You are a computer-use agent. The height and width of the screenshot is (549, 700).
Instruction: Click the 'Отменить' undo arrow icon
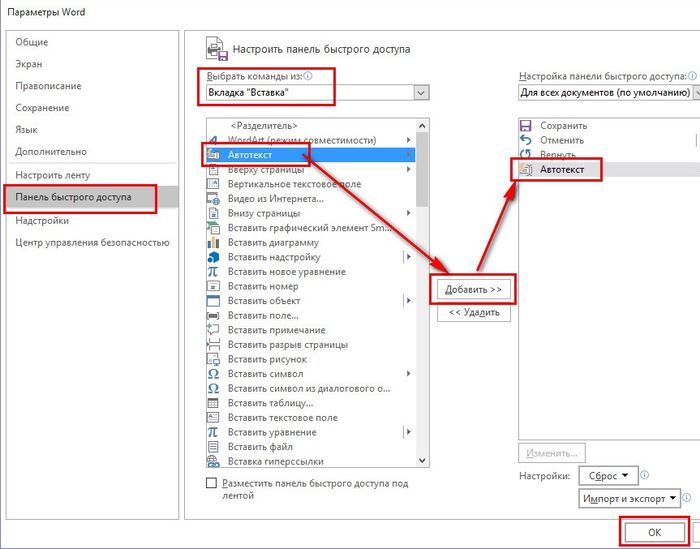527,140
